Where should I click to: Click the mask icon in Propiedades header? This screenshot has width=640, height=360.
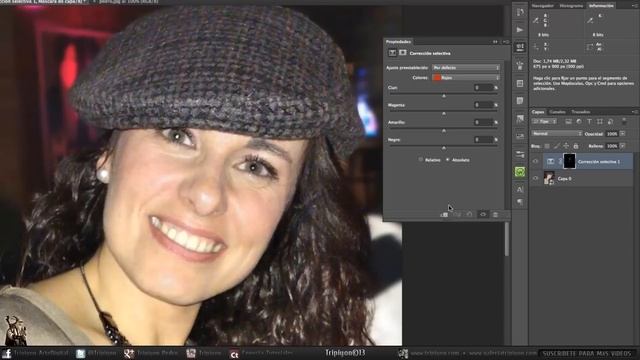(403, 53)
